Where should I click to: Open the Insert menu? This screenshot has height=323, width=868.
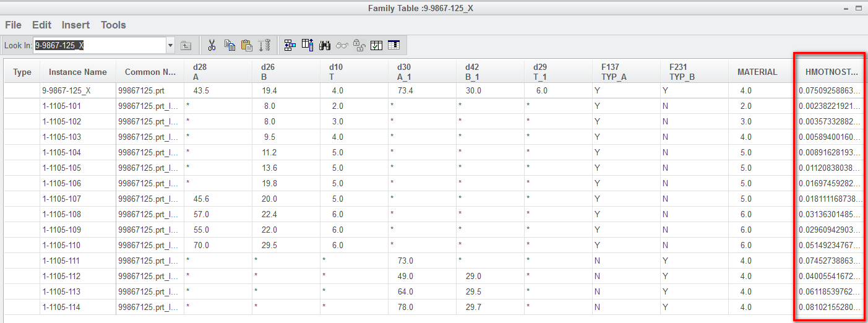[75, 25]
